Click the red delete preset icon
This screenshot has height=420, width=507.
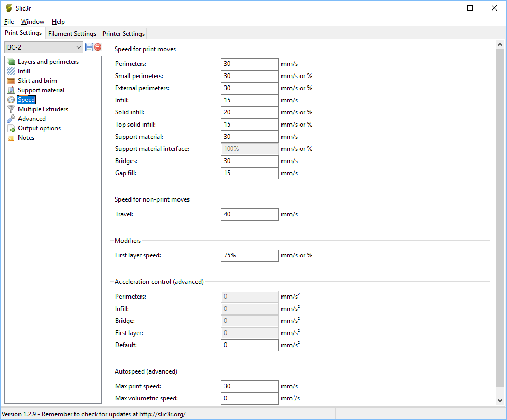[98, 47]
